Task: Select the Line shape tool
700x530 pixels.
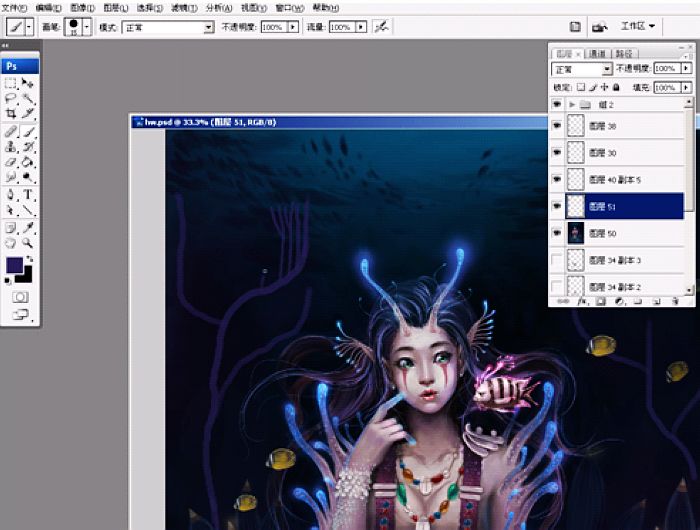Action: [x=28, y=210]
